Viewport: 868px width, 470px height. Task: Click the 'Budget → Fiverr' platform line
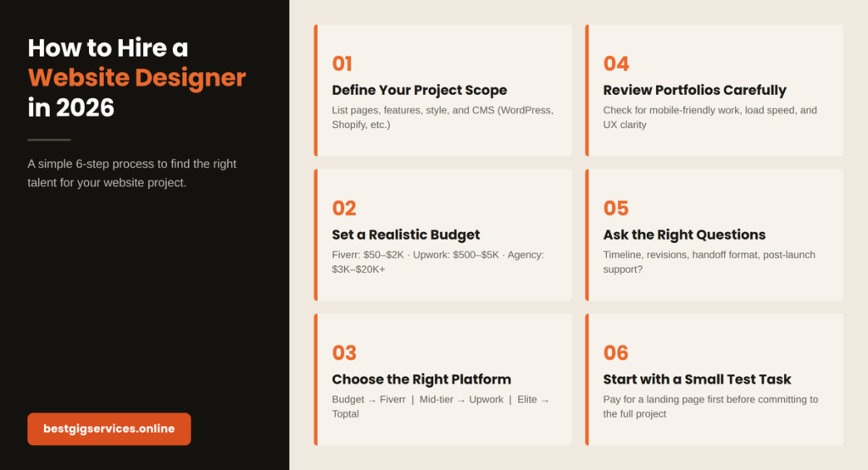(x=441, y=406)
